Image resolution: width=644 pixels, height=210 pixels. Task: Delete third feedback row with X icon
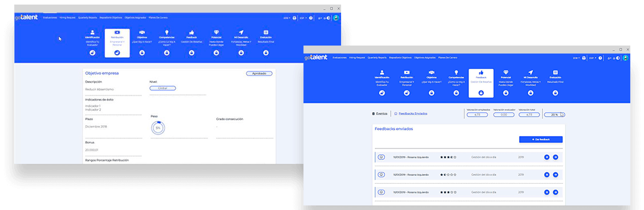coord(546,192)
